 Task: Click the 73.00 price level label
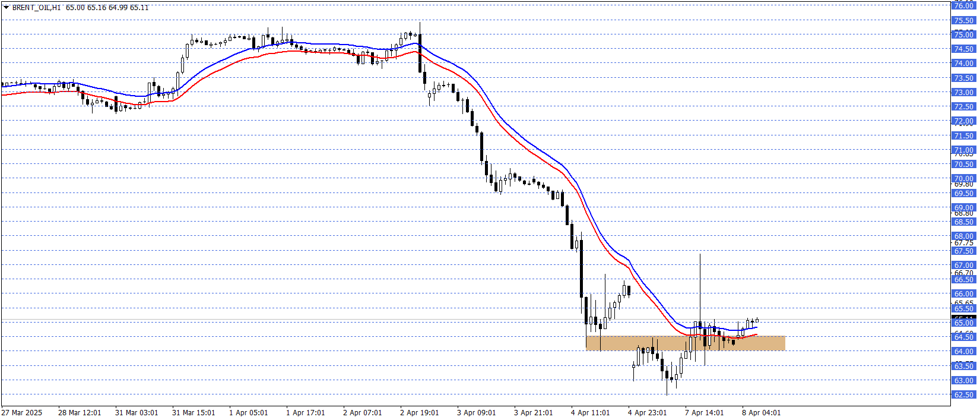963,92
